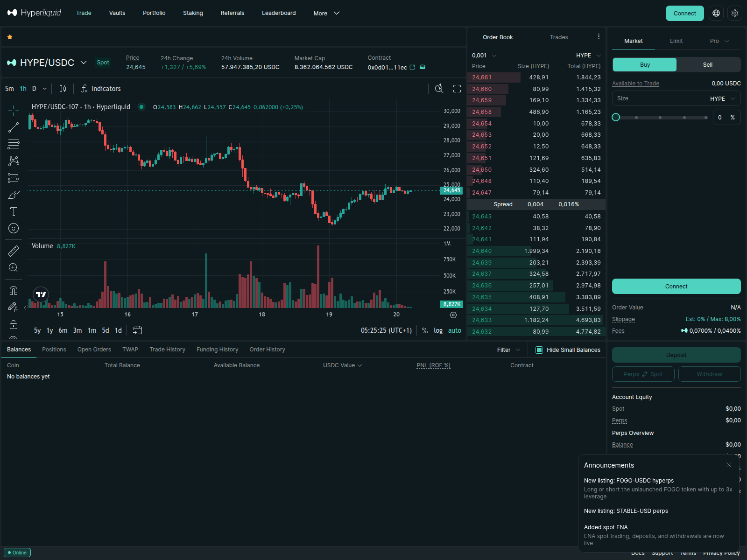Open the go-to-date calendar icon

coord(137,330)
